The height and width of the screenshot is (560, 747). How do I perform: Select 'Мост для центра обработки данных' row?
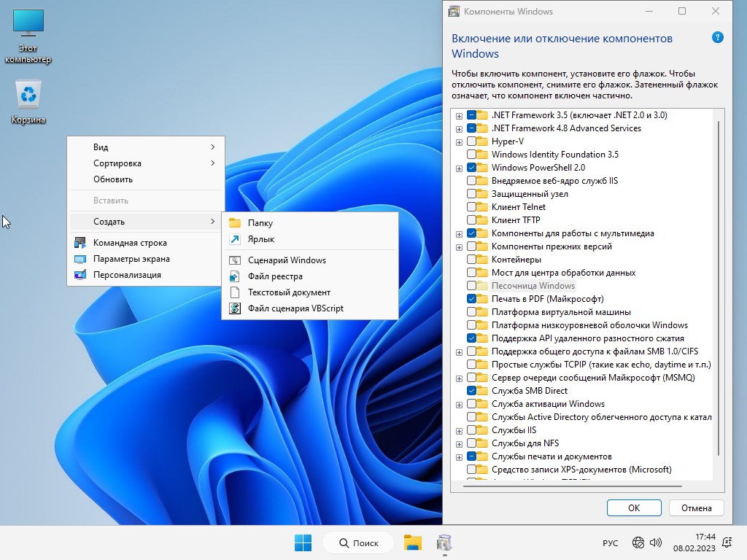pyautogui.click(x=564, y=273)
